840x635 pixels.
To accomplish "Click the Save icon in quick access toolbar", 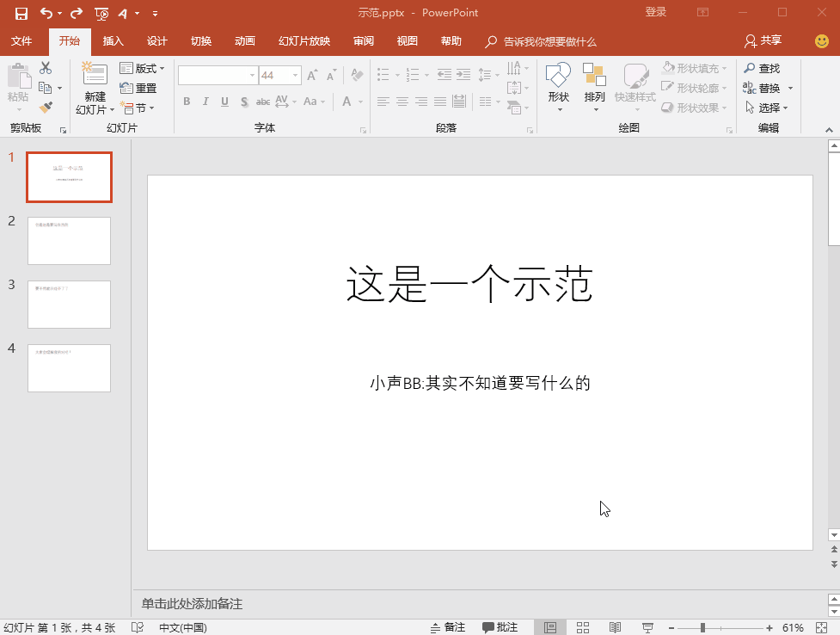I will 21,13.
